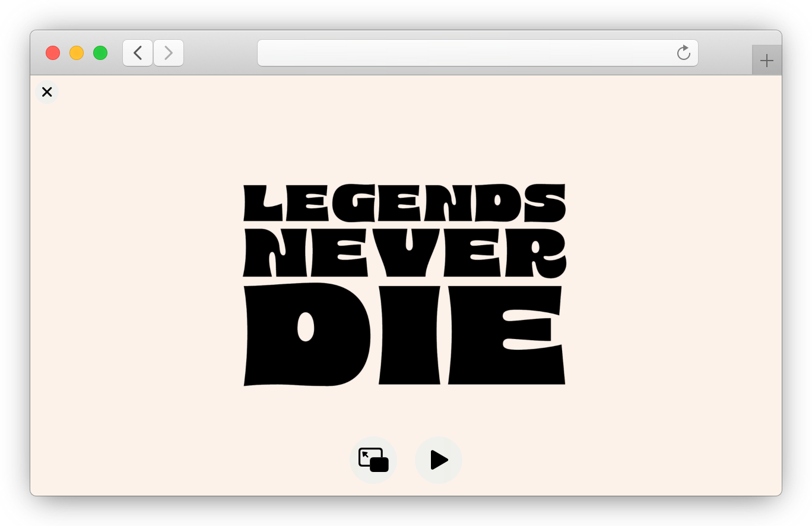Go forward with the right chevron
812x526 pixels.
(169, 53)
